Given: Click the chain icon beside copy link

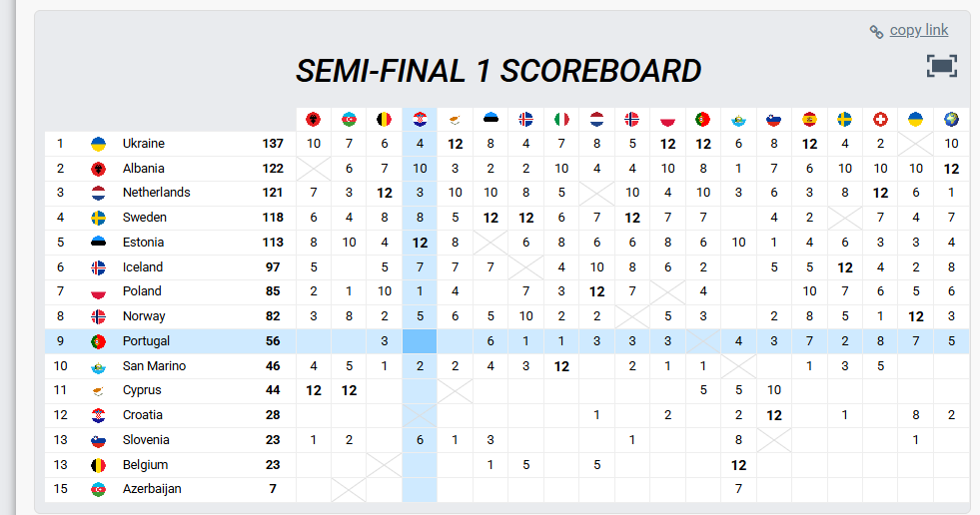Looking at the screenshot, I should [x=876, y=31].
